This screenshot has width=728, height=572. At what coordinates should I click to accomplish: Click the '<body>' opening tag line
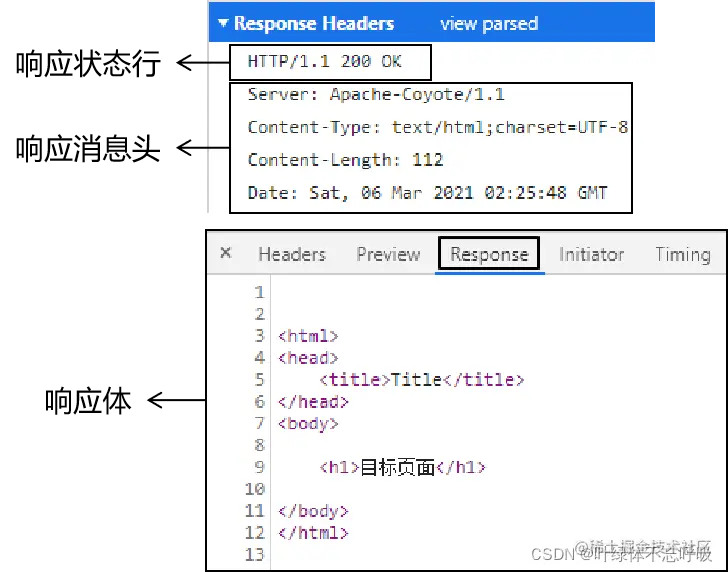coord(308,423)
